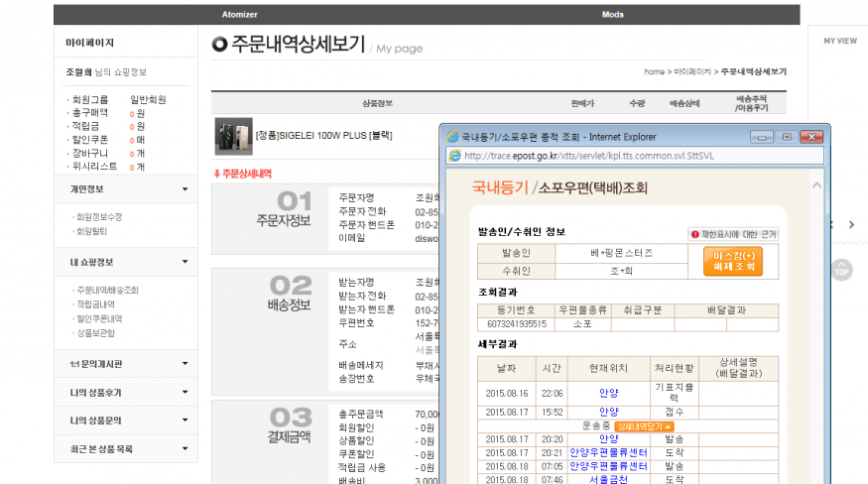Open the 회원정보수정 link

click(99, 216)
